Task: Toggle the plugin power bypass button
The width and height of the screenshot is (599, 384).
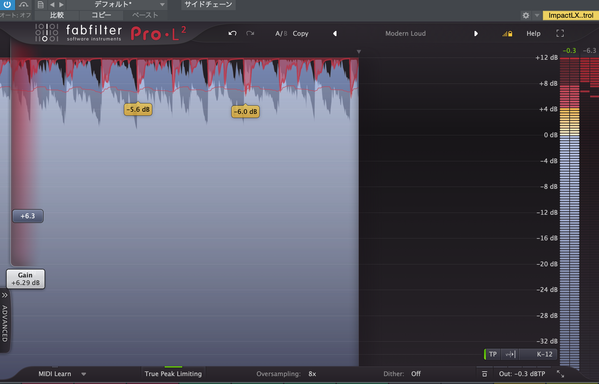Action: (x=7, y=5)
